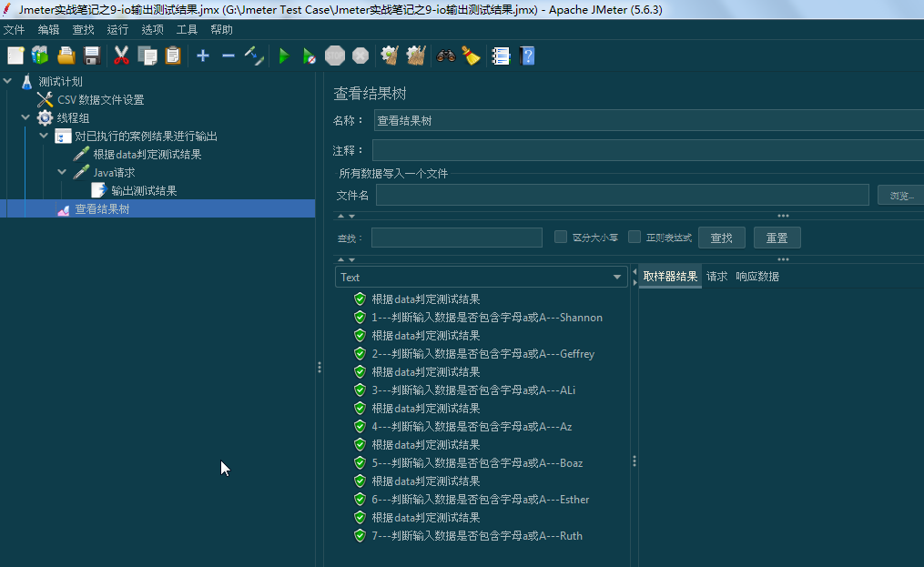This screenshot has width=924, height=567.
Task: Open the Text display mode dropdown
Action: tap(616, 277)
